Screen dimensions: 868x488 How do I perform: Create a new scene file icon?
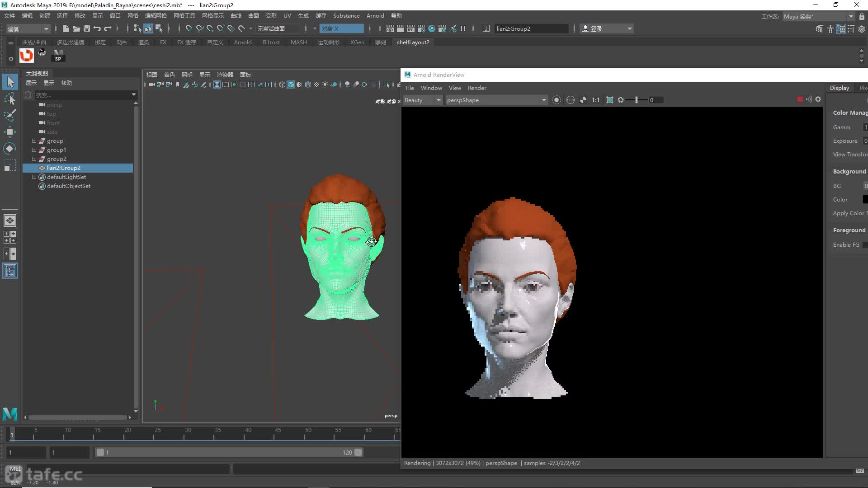click(66, 28)
